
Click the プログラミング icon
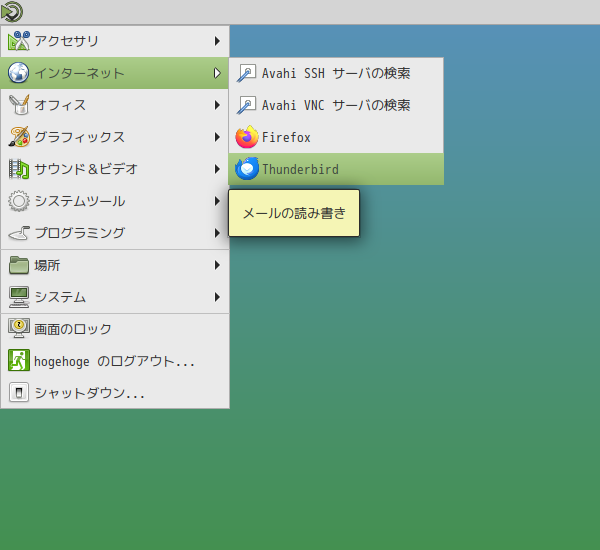point(19,233)
